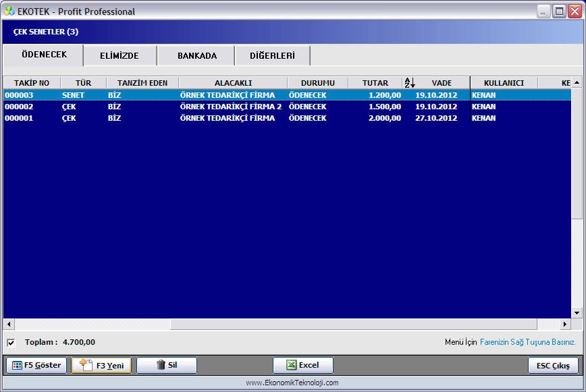
Task: Sort by the ALACAKLI column header
Action: coord(233,83)
